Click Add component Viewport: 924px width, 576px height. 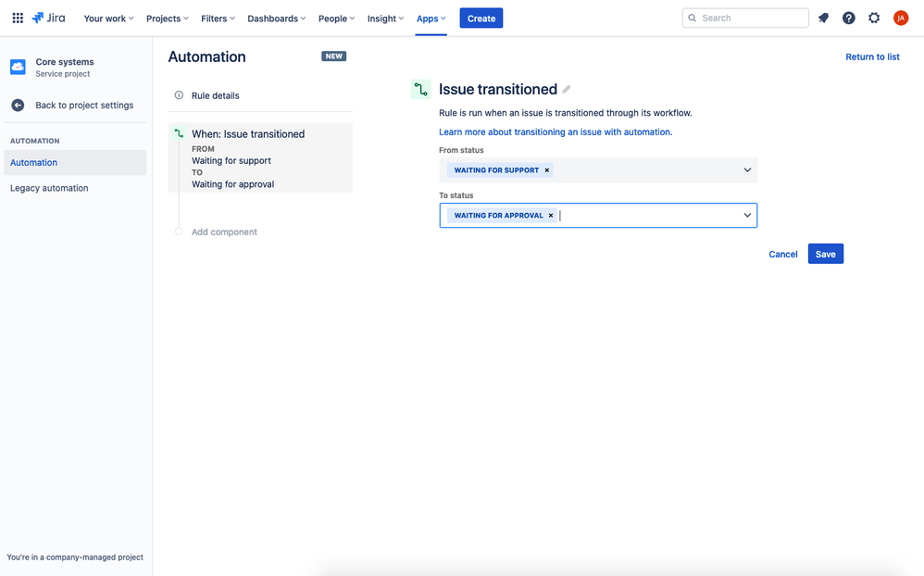click(224, 232)
